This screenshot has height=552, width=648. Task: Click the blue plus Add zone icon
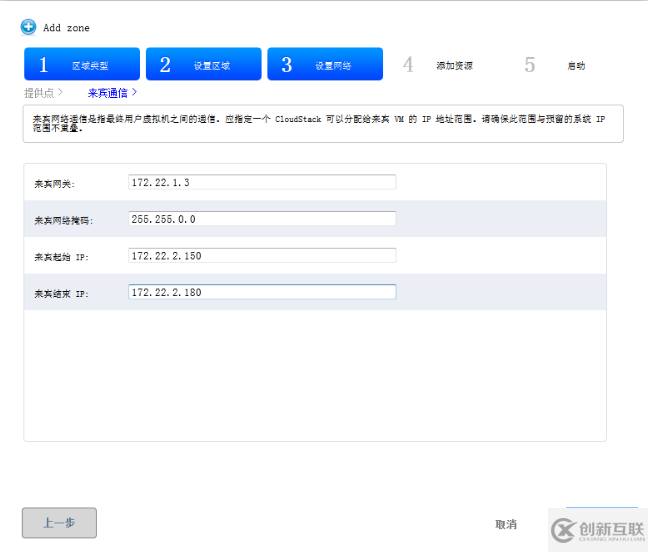click(x=28, y=27)
